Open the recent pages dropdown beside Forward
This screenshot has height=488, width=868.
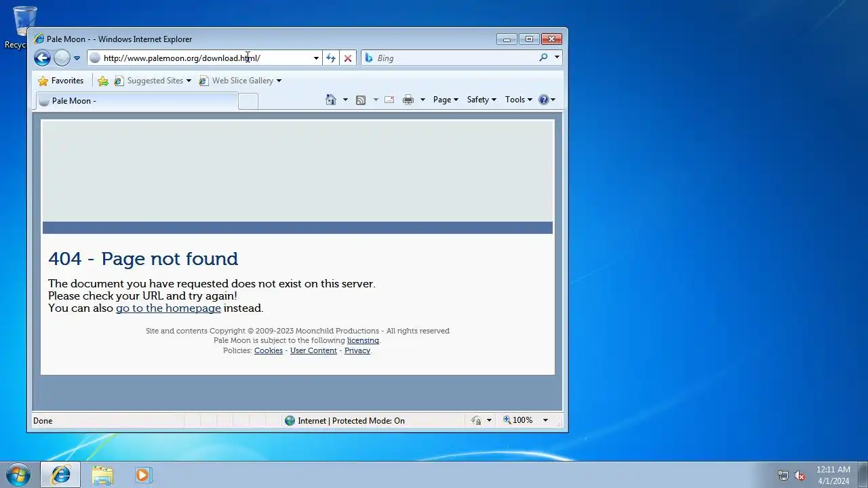pyautogui.click(x=77, y=58)
